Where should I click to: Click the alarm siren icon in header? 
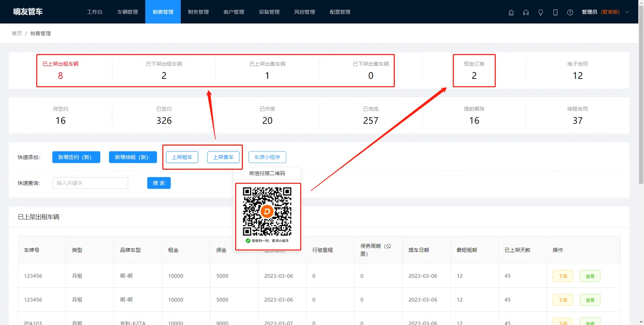coord(511,12)
